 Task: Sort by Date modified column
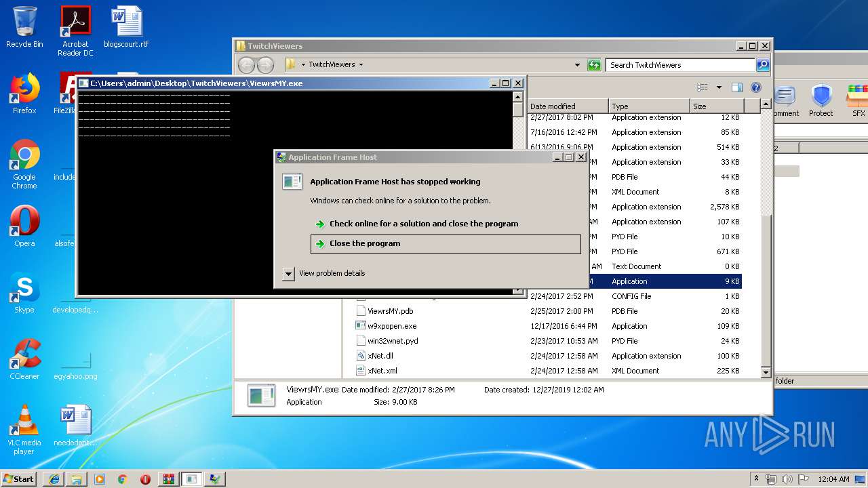pyautogui.click(x=568, y=106)
